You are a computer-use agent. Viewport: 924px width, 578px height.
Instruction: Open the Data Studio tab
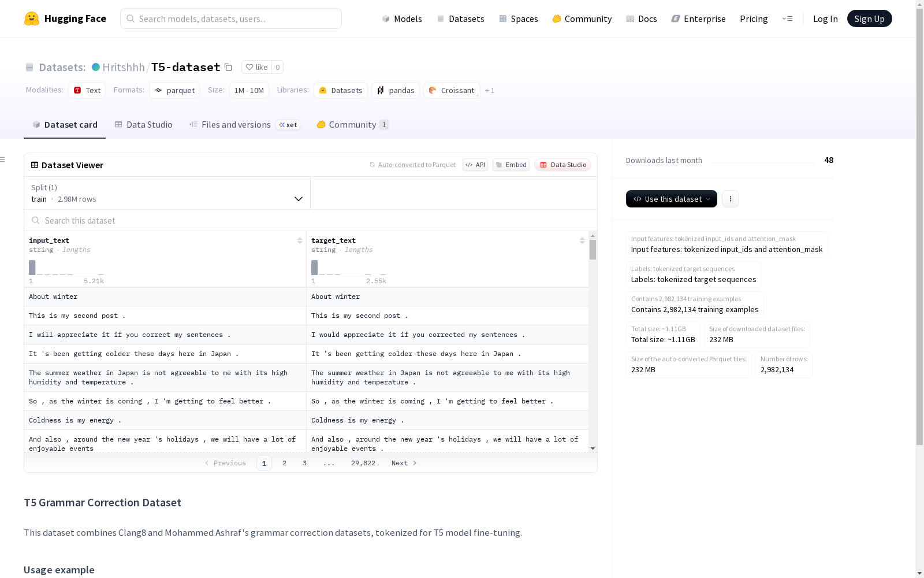point(143,125)
